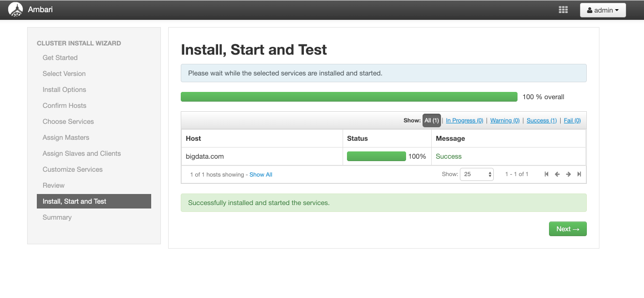This screenshot has width=644, height=298.
Task: Go to next page of hosts
Action: [568, 174]
